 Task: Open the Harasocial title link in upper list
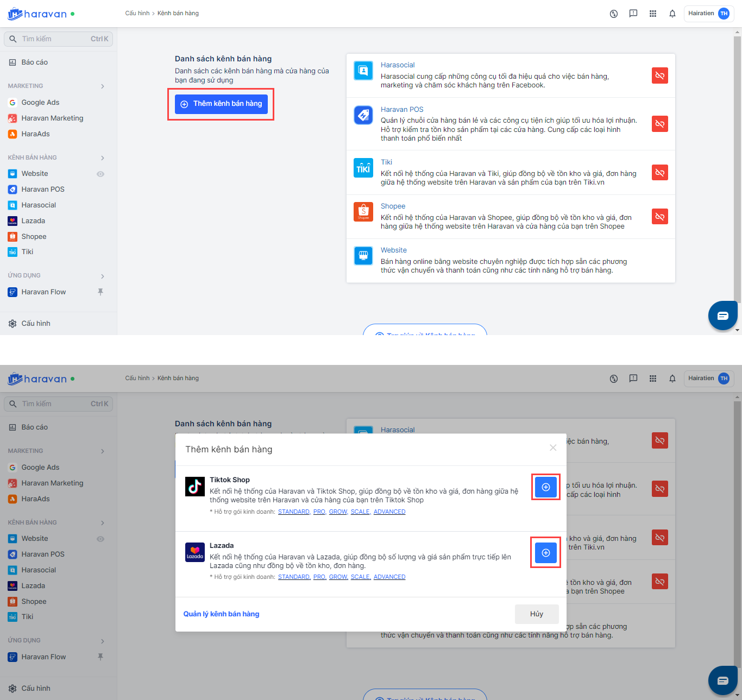398,65
